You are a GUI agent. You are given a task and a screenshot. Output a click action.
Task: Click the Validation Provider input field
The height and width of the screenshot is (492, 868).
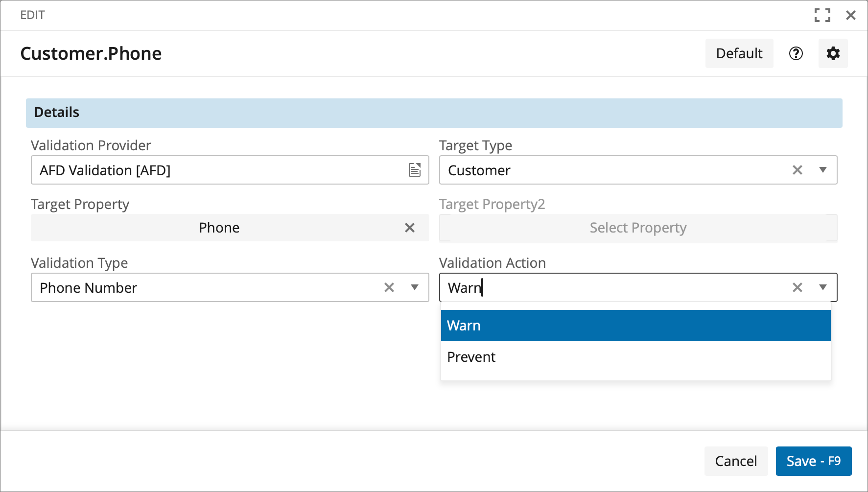click(220, 170)
